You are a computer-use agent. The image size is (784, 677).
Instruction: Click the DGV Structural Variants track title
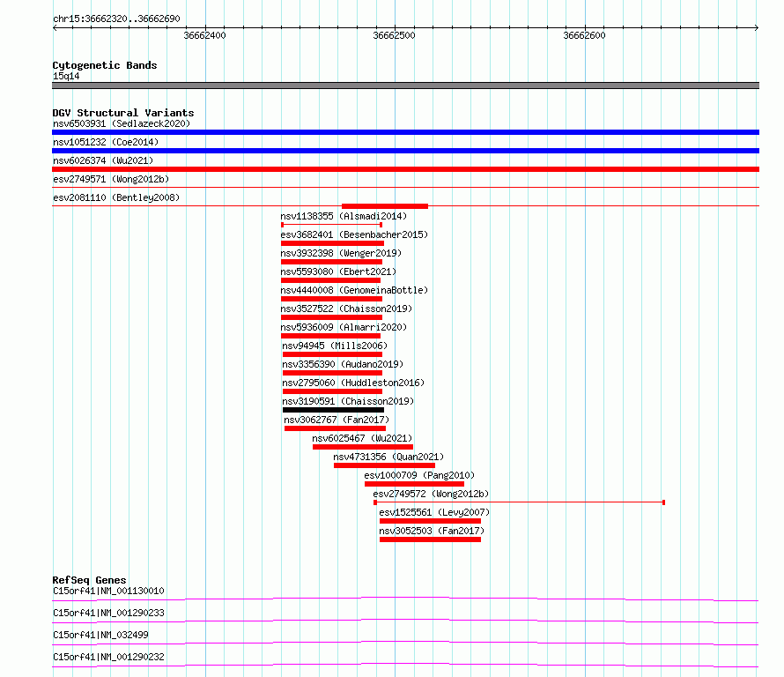[123, 113]
